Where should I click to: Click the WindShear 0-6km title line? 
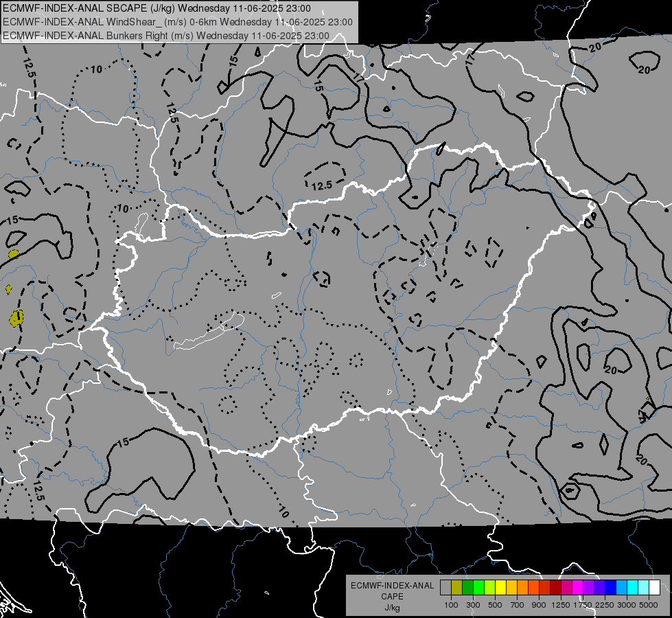coord(177,22)
